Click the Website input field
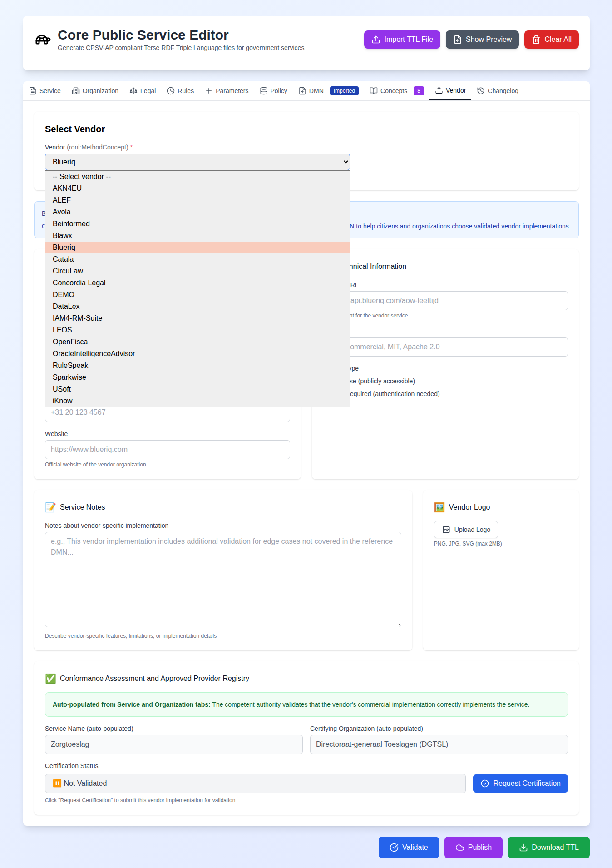The image size is (612, 868). [x=167, y=449]
